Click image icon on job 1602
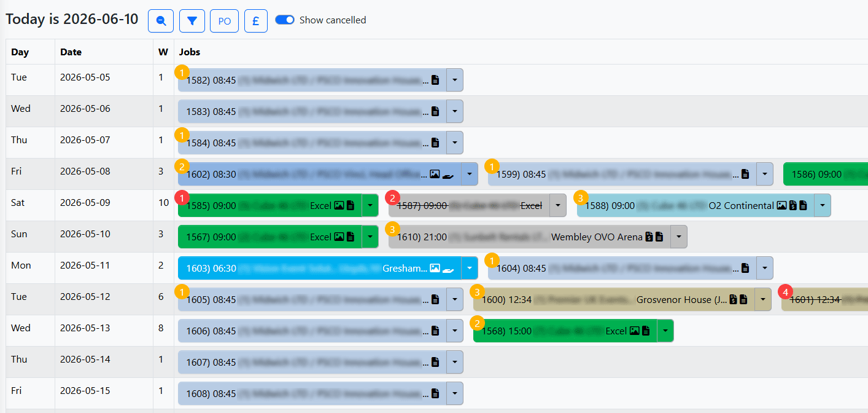 tap(435, 174)
